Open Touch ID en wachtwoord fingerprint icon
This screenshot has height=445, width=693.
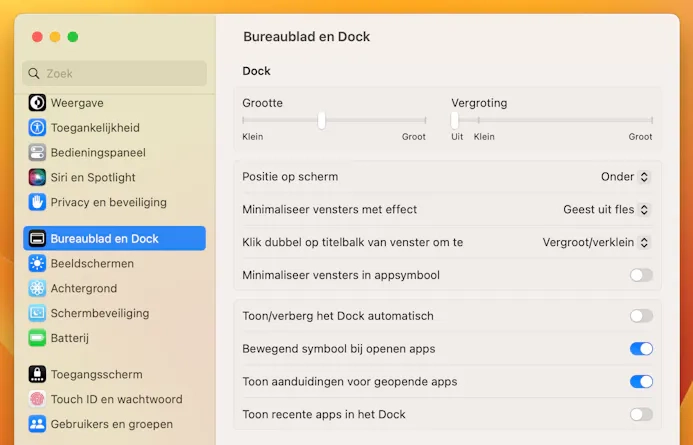pyautogui.click(x=37, y=399)
